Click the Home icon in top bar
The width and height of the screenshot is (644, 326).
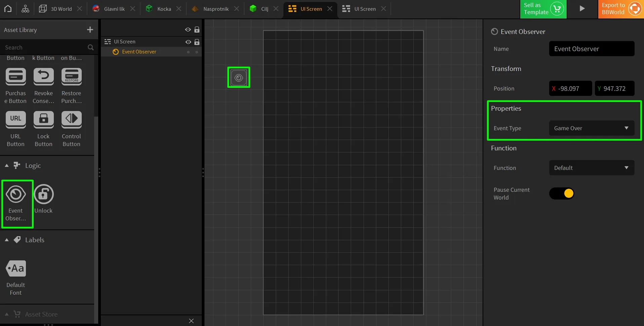click(x=8, y=9)
